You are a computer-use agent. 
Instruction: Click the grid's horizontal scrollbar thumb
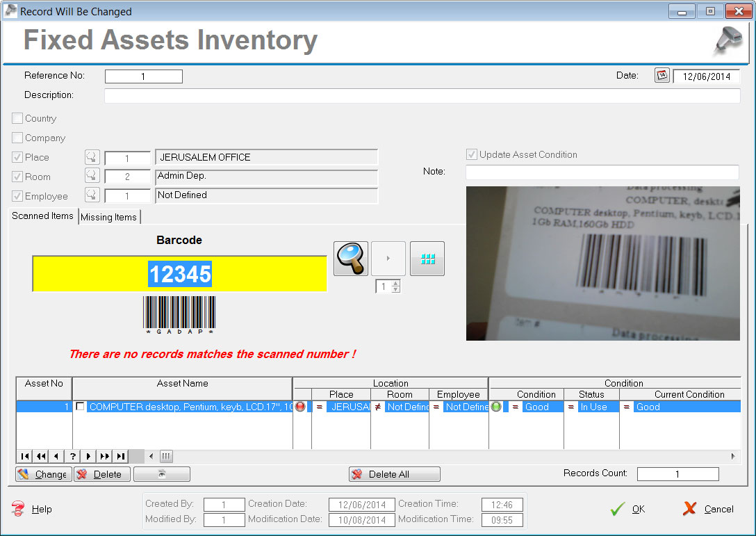[166, 456]
